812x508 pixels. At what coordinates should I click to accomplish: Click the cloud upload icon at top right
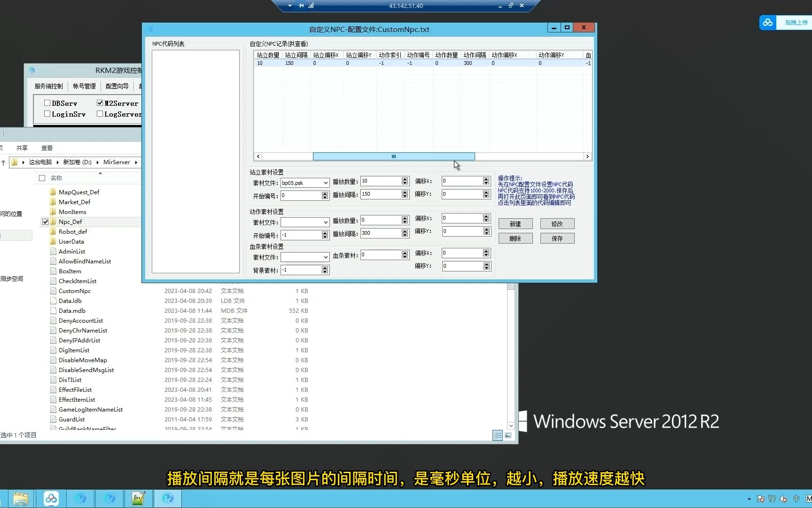point(768,23)
